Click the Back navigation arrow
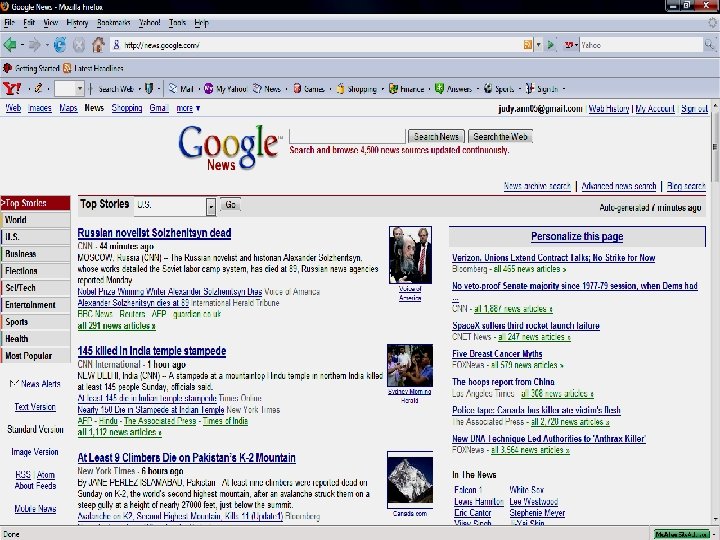 (10, 45)
